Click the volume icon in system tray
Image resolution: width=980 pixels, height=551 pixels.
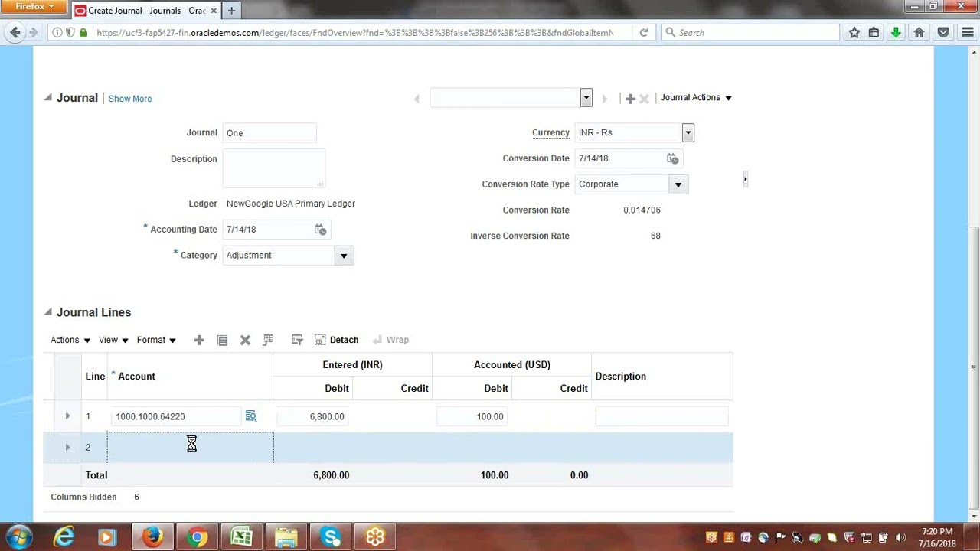(900, 537)
